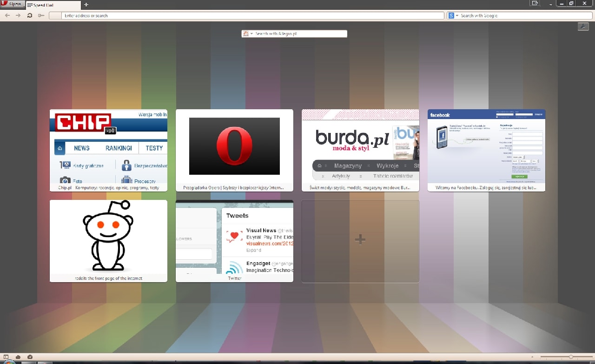595x364 pixels.
Task: Click the back navigation arrow
Action: click(x=7, y=15)
